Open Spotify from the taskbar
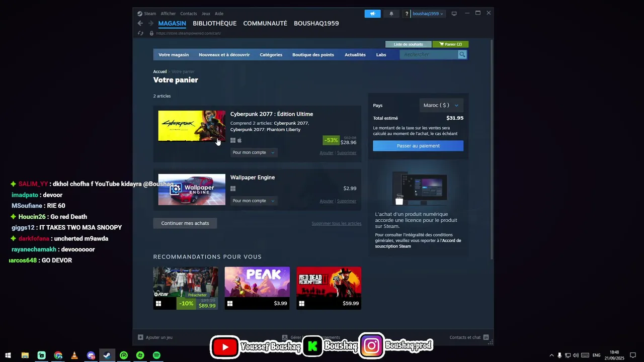Viewport: 644px width, 362px height. (156, 355)
